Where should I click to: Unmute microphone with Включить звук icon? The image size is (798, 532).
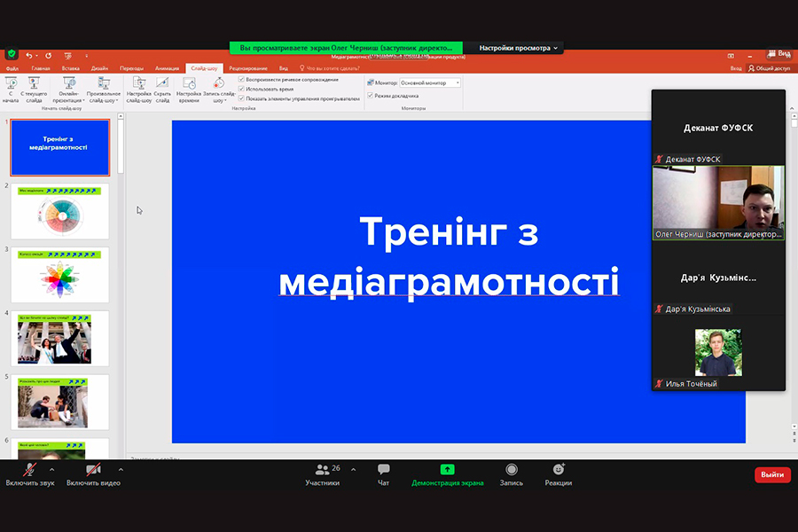(29, 470)
